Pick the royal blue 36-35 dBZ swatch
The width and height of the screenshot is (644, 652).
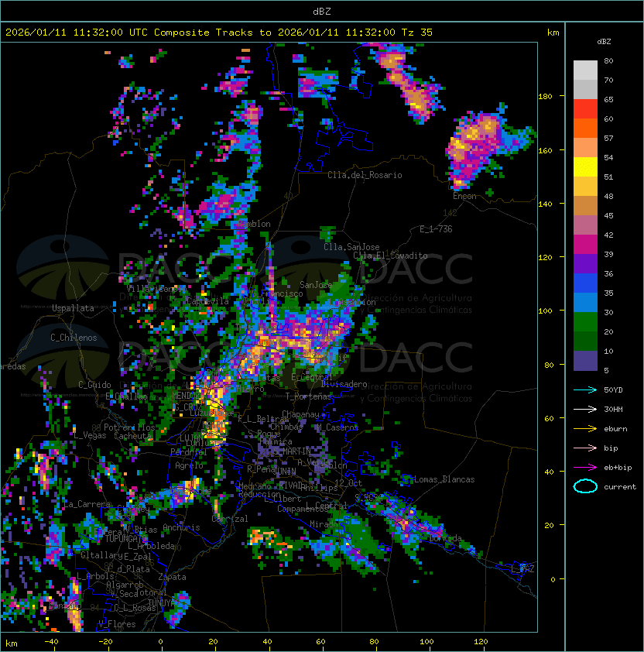click(x=585, y=283)
